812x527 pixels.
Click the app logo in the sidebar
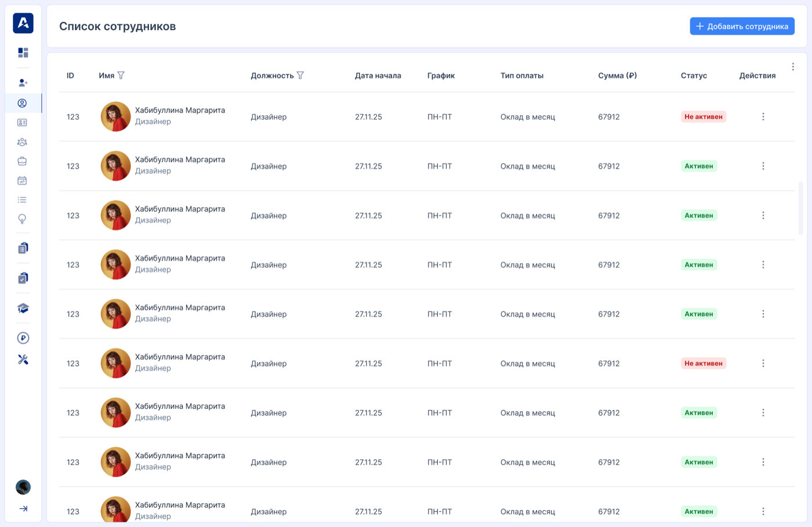(23, 23)
